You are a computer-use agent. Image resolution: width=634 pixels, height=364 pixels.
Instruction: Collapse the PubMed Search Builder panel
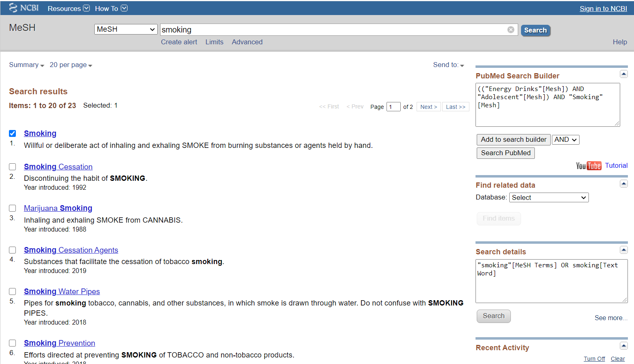click(623, 74)
